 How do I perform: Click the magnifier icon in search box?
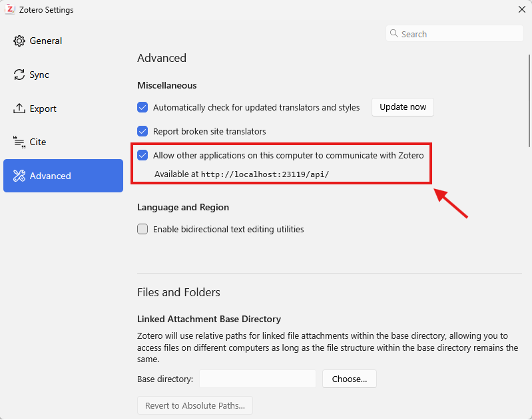394,33
